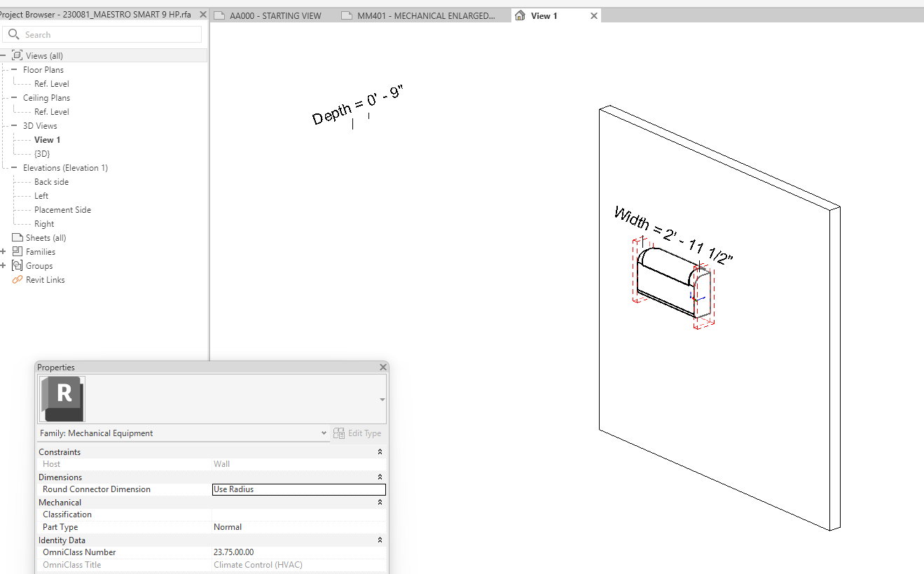924x574 pixels.
Task: Collapse the Views (all) tree node
Action: (x=4, y=55)
